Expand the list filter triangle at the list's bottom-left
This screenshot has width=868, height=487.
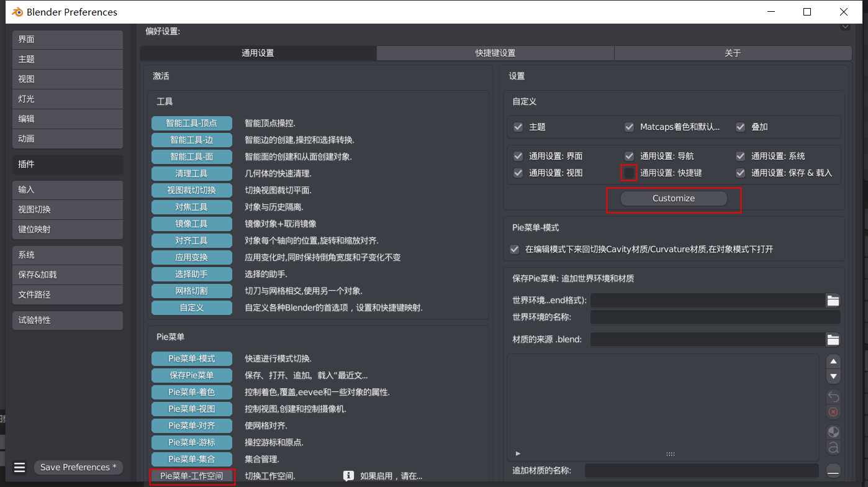point(518,453)
